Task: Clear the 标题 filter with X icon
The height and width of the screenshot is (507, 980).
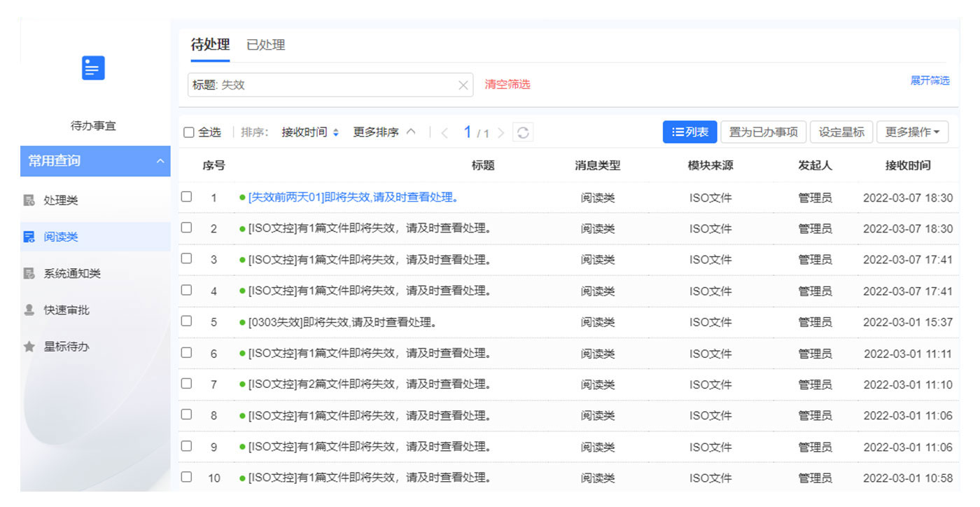Action: [463, 85]
